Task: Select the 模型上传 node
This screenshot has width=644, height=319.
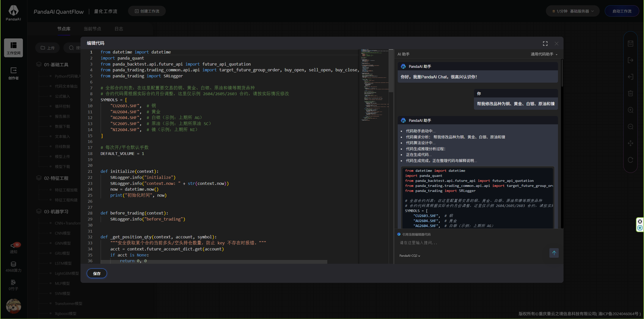Action: coord(62,156)
